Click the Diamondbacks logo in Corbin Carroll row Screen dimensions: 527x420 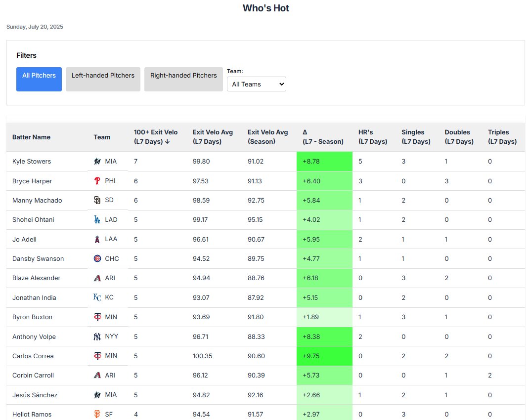point(97,376)
